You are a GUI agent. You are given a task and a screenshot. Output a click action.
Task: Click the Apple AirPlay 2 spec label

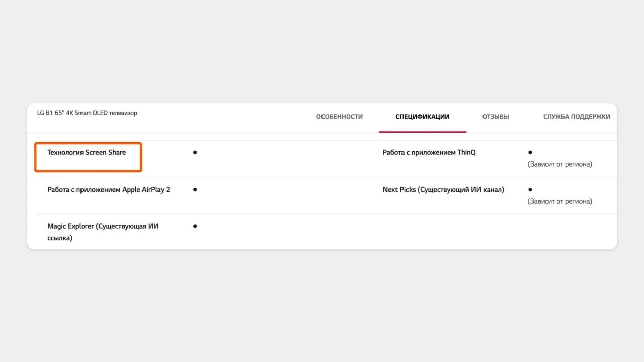(109, 190)
